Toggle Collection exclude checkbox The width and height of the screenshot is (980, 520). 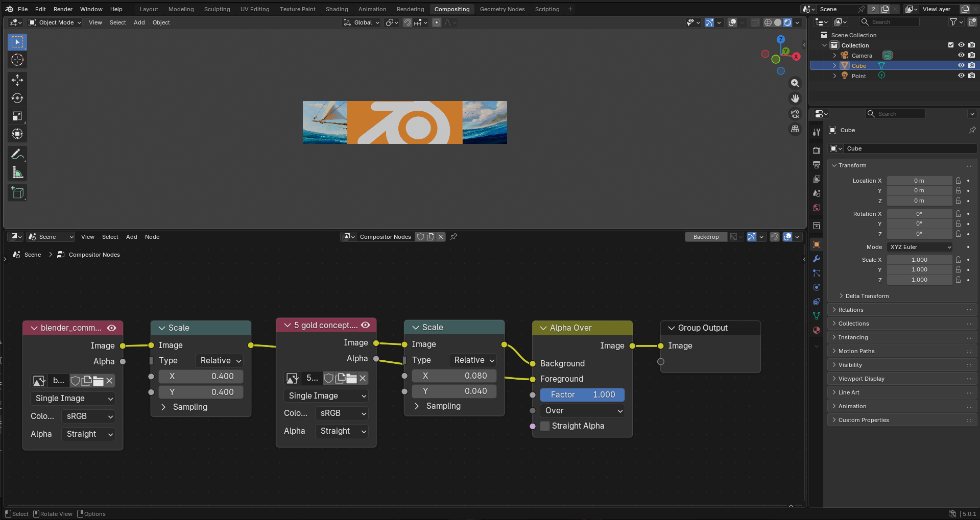tap(951, 45)
